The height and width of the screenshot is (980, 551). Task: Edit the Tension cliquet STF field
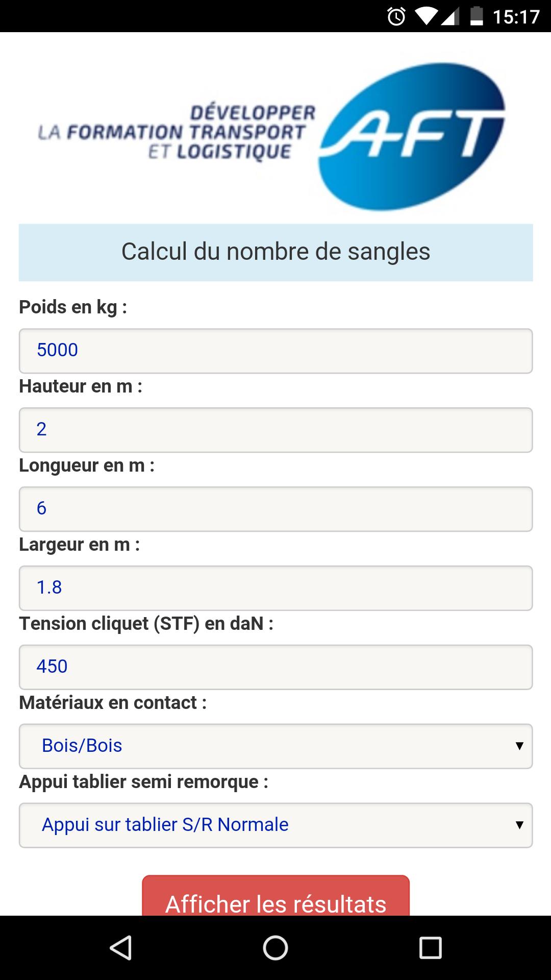click(275, 667)
